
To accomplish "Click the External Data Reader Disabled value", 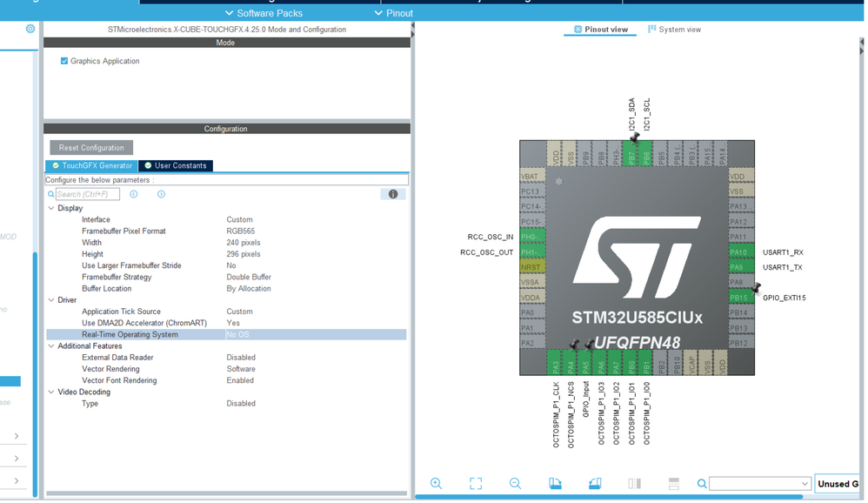I will [x=241, y=358].
